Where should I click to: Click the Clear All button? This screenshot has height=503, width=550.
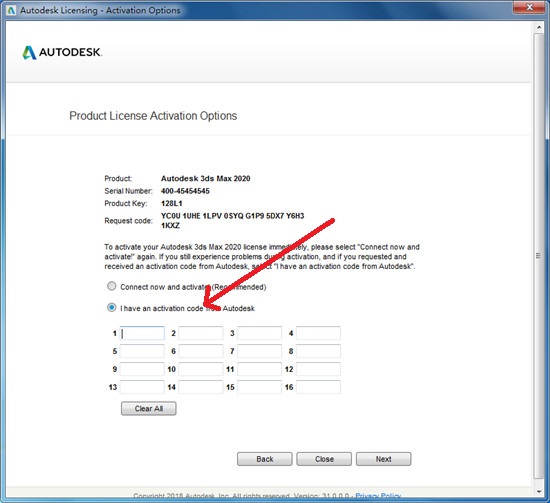[x=149, y=409]
